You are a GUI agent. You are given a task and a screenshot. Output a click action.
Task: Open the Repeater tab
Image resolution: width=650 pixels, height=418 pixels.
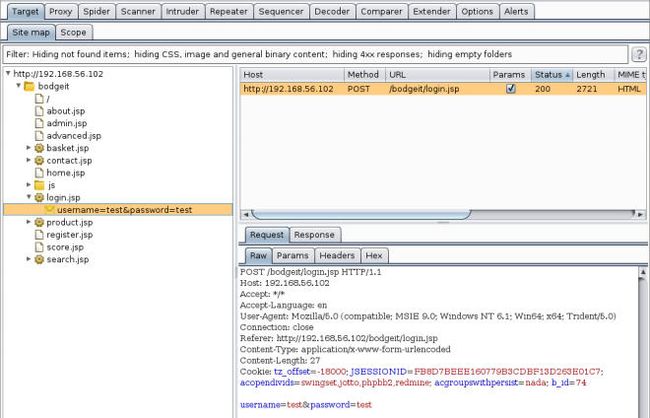pos(228,12)
